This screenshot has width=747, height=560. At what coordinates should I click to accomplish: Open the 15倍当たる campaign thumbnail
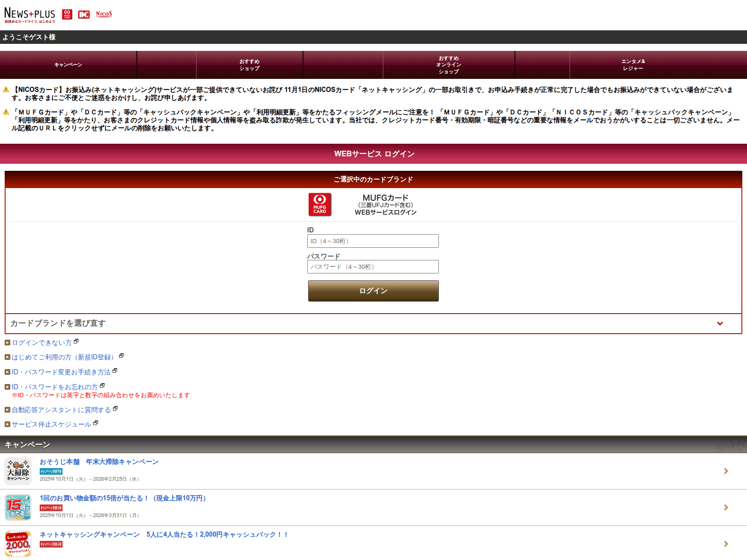[x=18, y=507]
